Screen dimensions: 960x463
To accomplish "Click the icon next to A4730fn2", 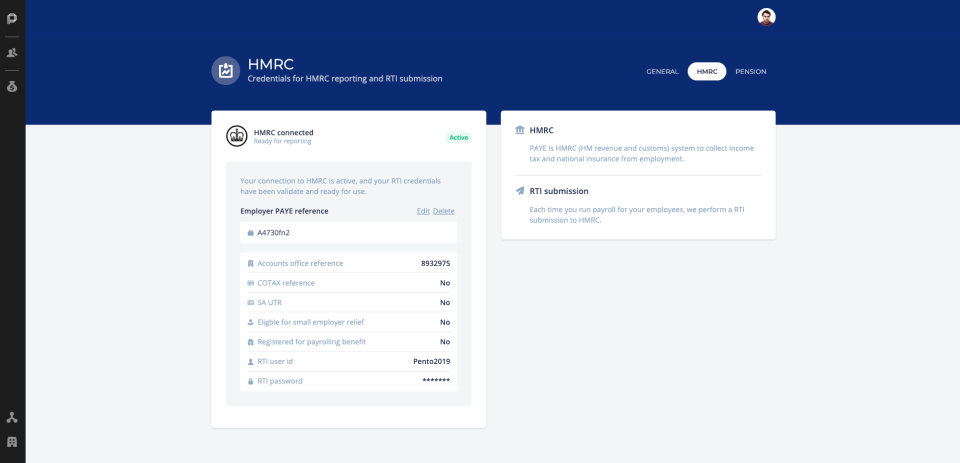I will 250,233.
